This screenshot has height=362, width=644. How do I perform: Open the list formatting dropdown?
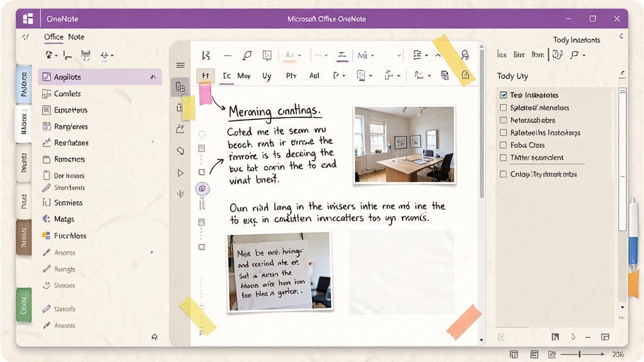coord(420,55)
